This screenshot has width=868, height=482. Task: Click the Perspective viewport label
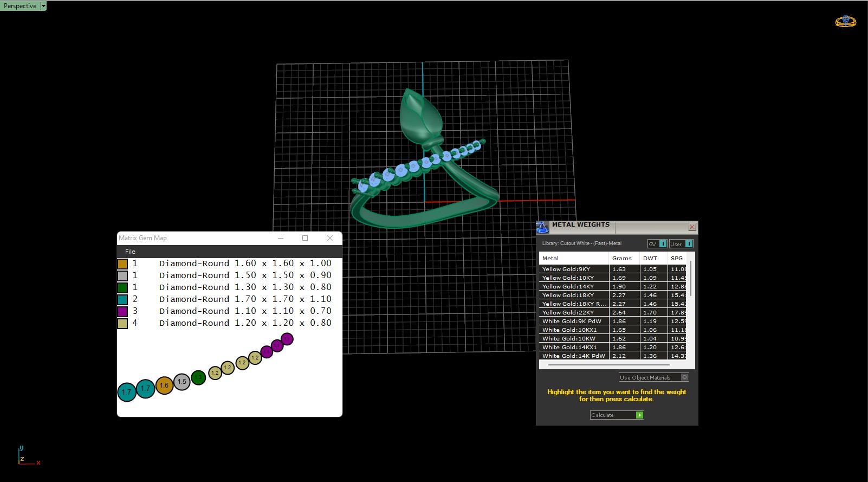click(20, 6)
